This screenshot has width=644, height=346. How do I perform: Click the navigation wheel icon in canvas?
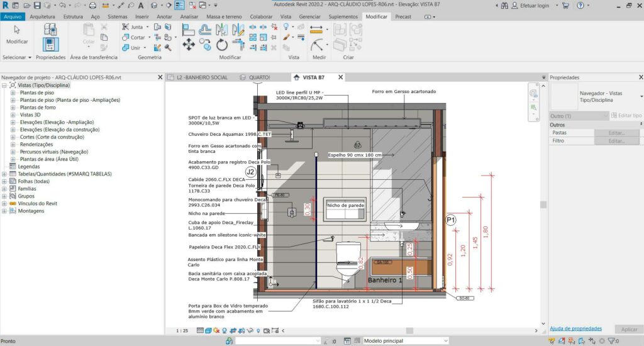(533, 94)
